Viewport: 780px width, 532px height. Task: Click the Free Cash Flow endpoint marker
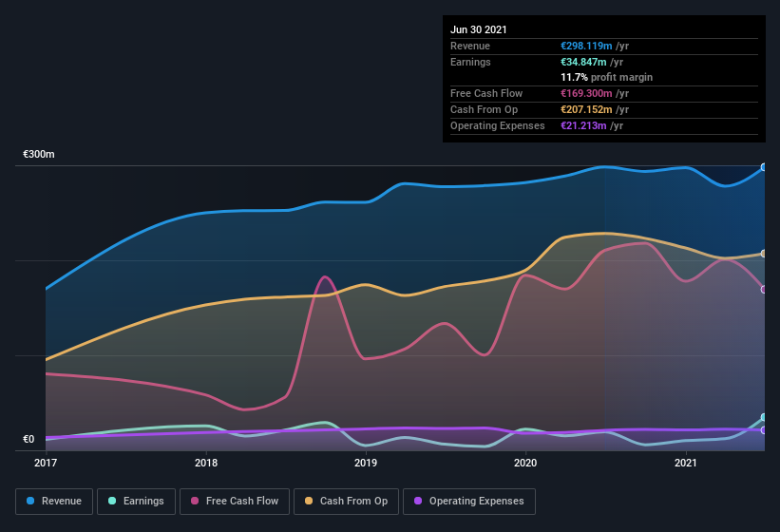(x=764, y=290)
